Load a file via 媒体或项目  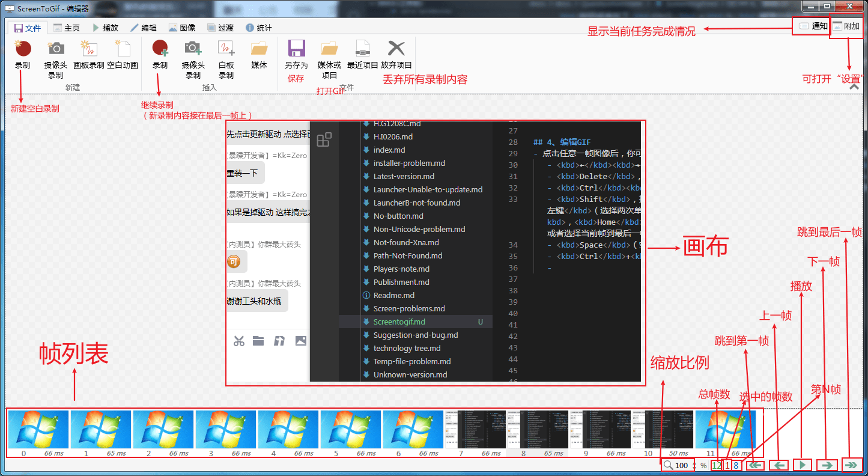tap(329, 50)
